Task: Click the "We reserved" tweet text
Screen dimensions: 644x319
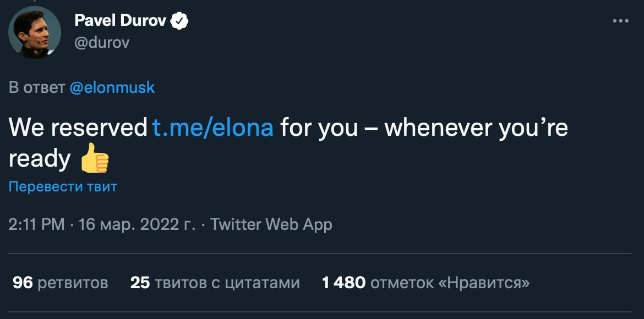Action: click(77, 128)
